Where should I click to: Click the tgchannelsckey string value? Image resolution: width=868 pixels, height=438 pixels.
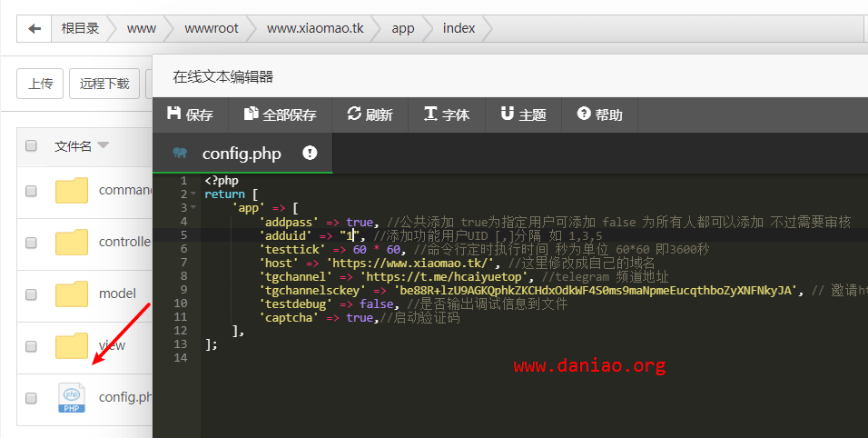[x=597, y=290]
